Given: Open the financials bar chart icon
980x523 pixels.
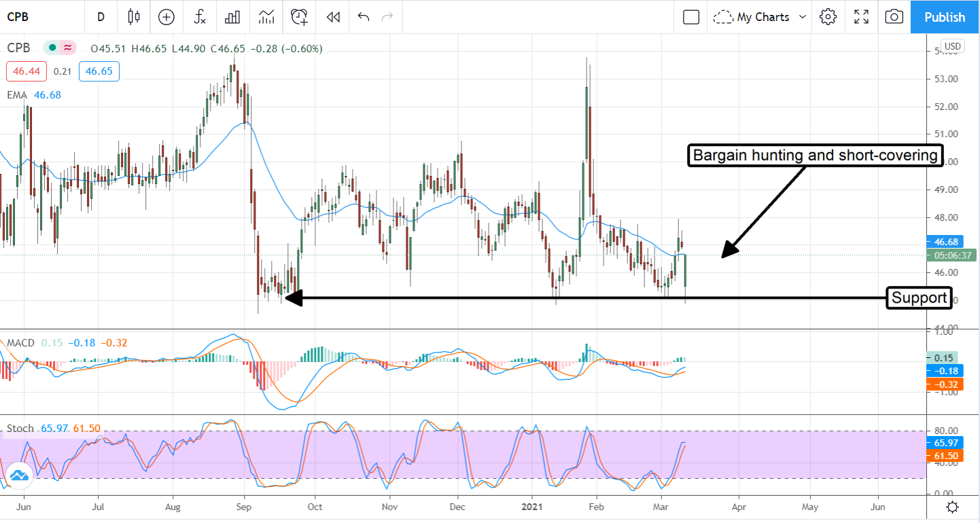Looking at the screenshot, I should coord(233,17).
